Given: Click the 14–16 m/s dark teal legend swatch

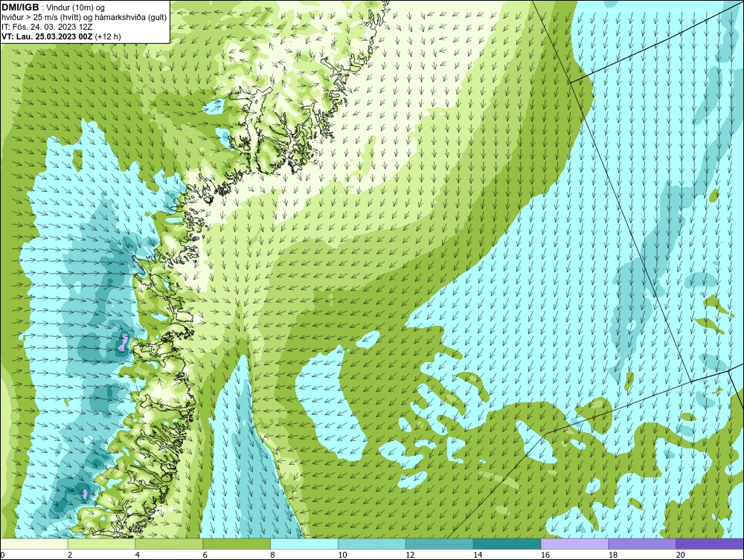Looking at the screenshot, I should coord(507,544).
